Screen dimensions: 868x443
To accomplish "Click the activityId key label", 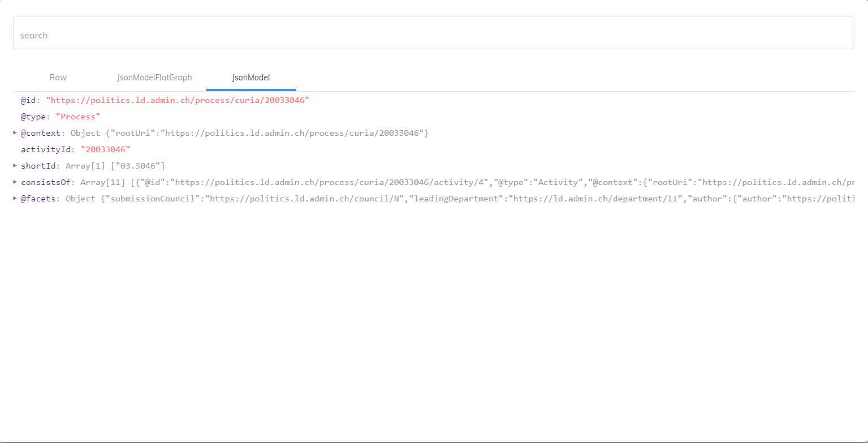I will (46, 149).
